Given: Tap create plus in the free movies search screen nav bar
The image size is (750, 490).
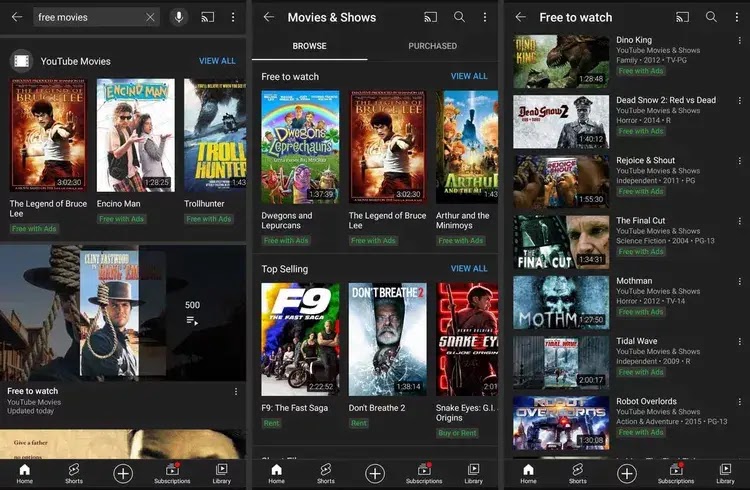Looking at the screenshot, I should tap(123, 474).
